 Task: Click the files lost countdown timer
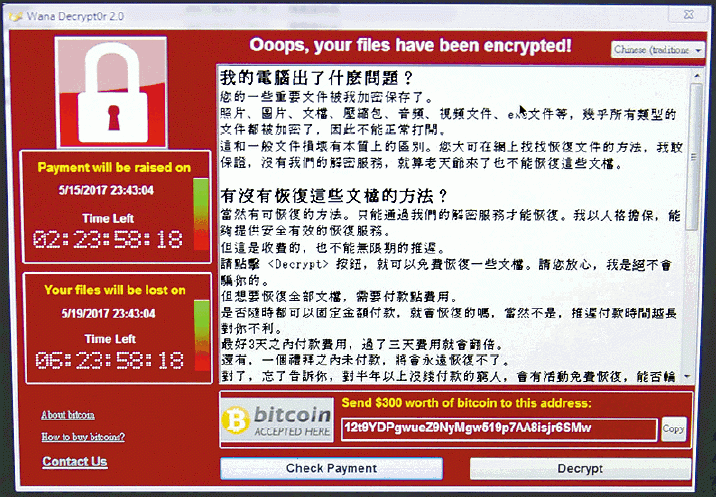[110, 360]
